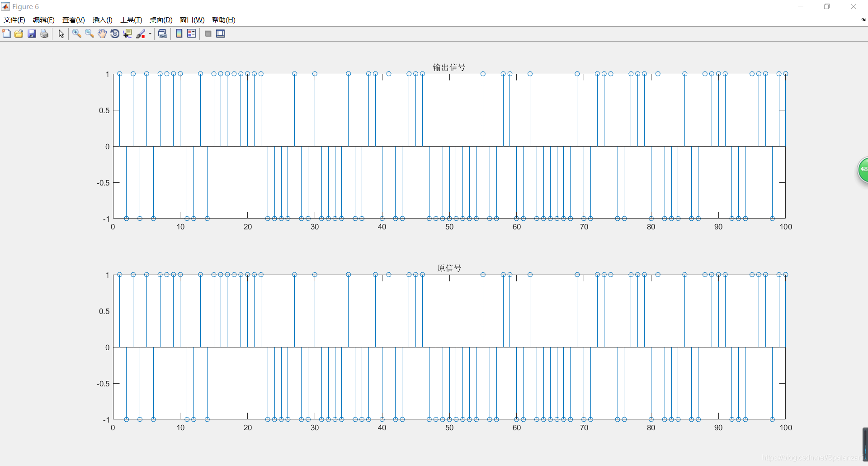The height and width of the screenshot is (466, 868).
Task: Close the Figure 6 window
Action: pos(854,6)
